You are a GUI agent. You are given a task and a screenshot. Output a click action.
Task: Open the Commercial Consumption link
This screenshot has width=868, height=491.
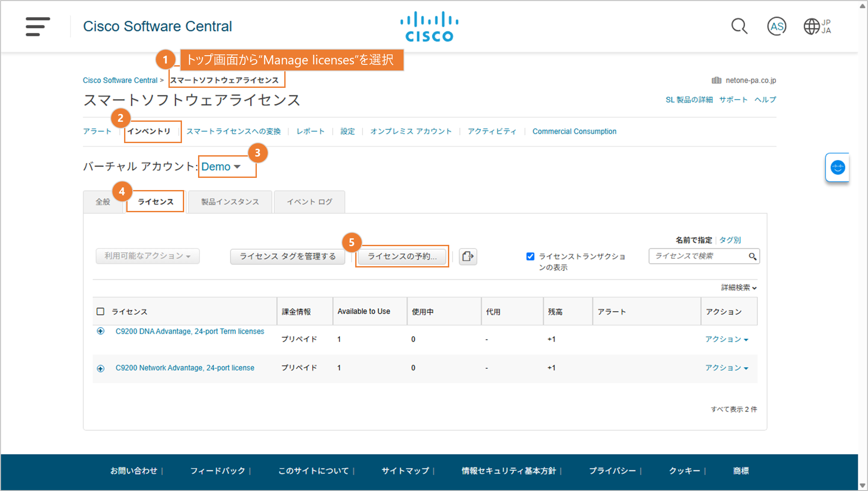tap(574, 131)
